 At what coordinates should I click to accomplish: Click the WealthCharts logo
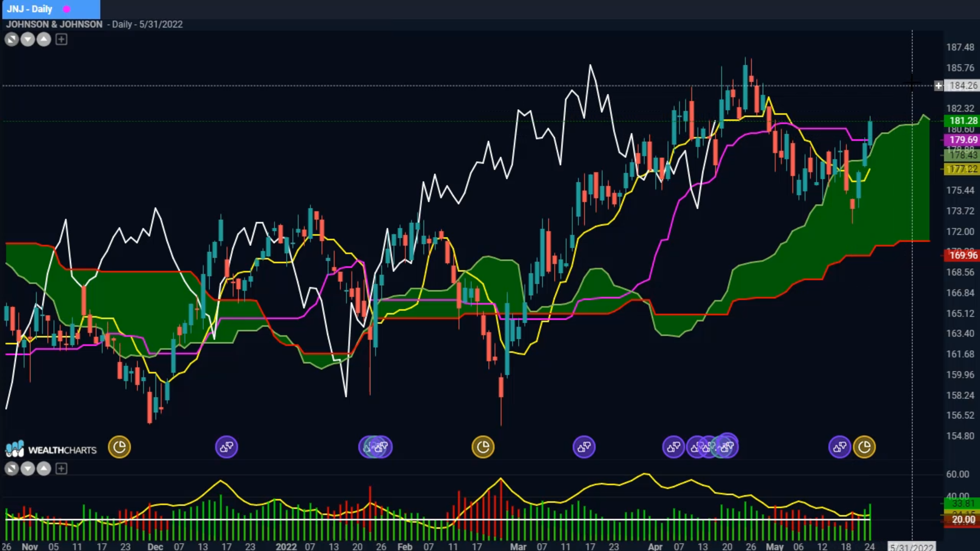pyautogui.click(x=51, y=449)
